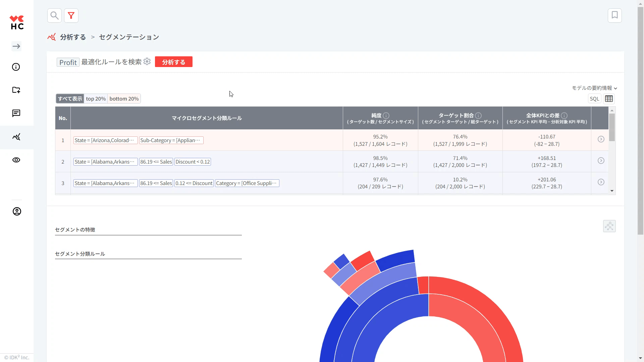Viewport: 644px width, 362px height.
Task: Open the red filter funnel icon
Action: [71, 15]
